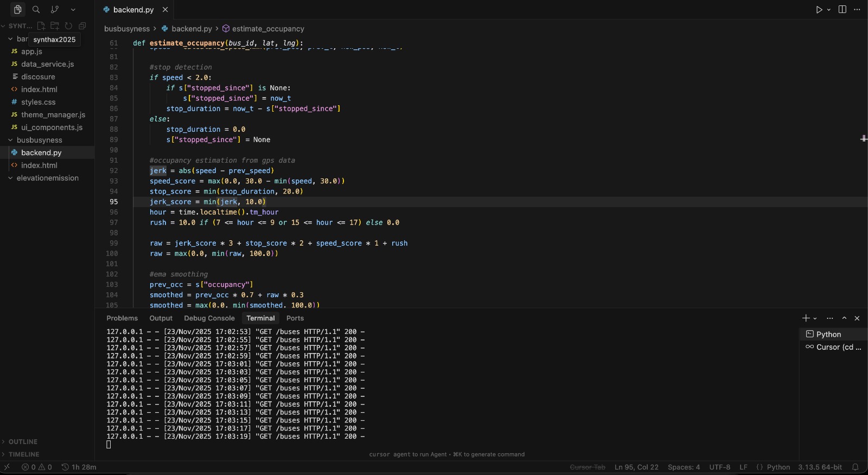Change LF end-of-line sequence
This screenshot has height=475, width=868.
[743, 467]
